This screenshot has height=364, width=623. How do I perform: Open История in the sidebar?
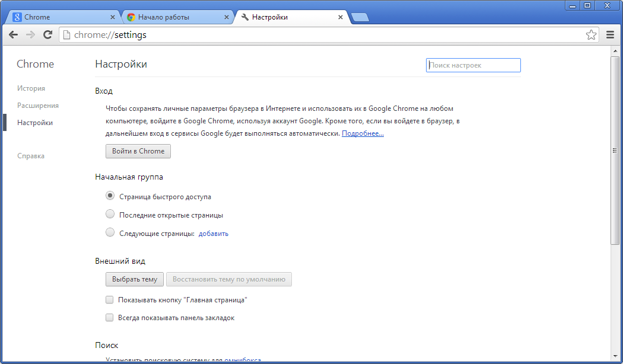31,88
